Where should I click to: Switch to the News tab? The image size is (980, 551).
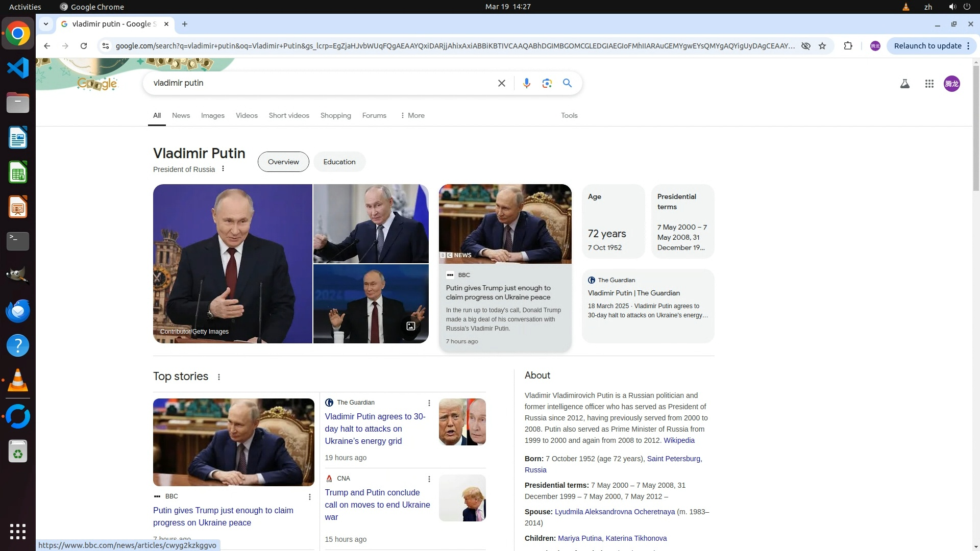click(x=181, y=115)
